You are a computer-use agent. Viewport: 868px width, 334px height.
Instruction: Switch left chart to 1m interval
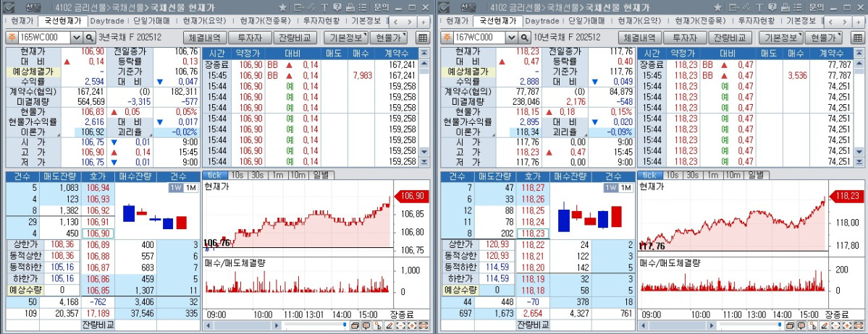(x=277, y=175)
